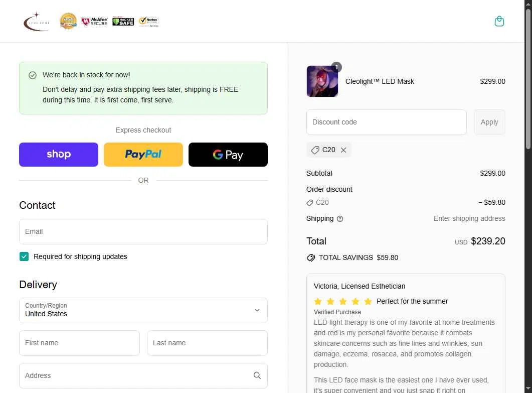Click the total amount '$239.20'
The height and width of the screenshot is (393, 532).
point(488,241)
